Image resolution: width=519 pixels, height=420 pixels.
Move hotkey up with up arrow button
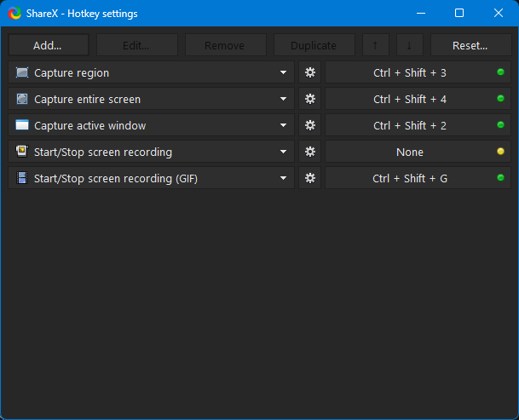[376, 45]
